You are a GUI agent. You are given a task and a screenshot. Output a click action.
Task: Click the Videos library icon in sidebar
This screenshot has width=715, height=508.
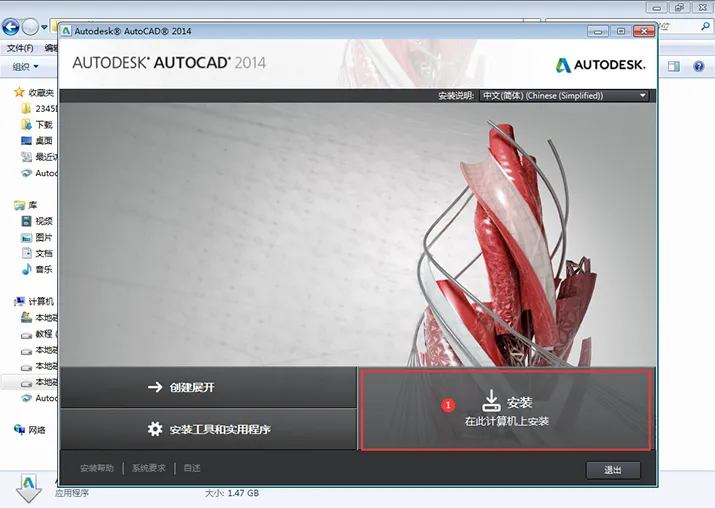click(26, 221)
